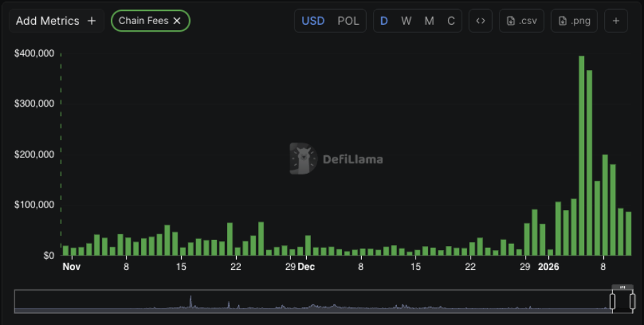Switch denomination to USD
This screenshot has width=644, height=325.
pyautogui.click(x=313, y=21)
